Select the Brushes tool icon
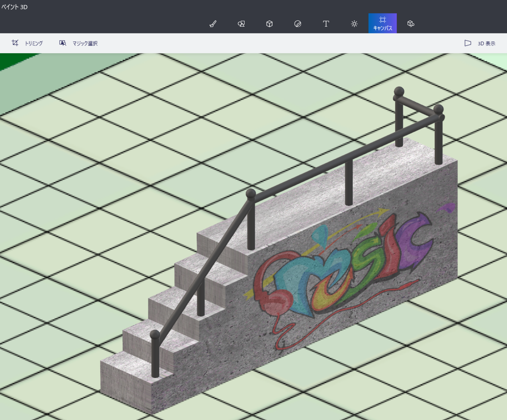 coord(213,24)
